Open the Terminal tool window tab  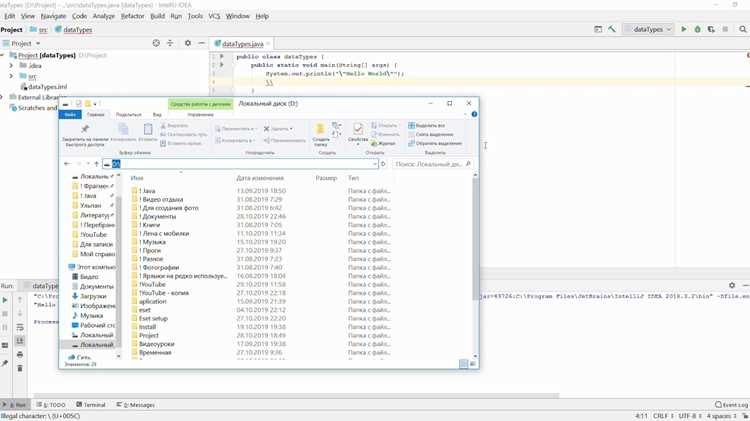click(91, 405)
